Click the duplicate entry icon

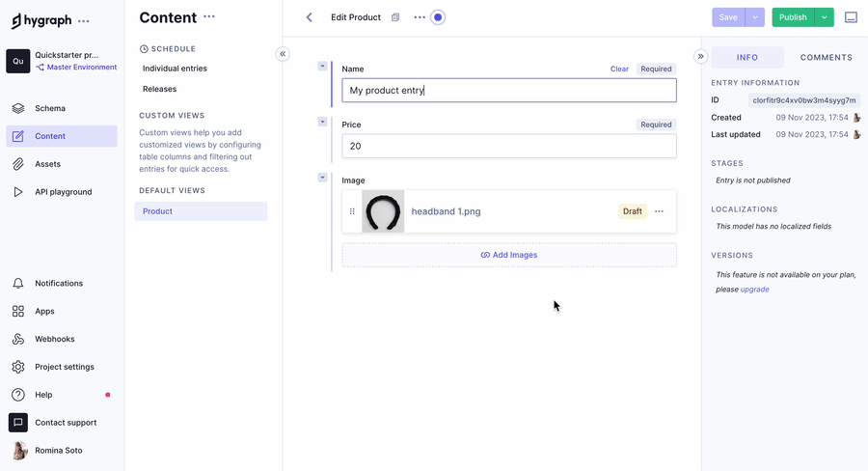(x=395, y=17)
